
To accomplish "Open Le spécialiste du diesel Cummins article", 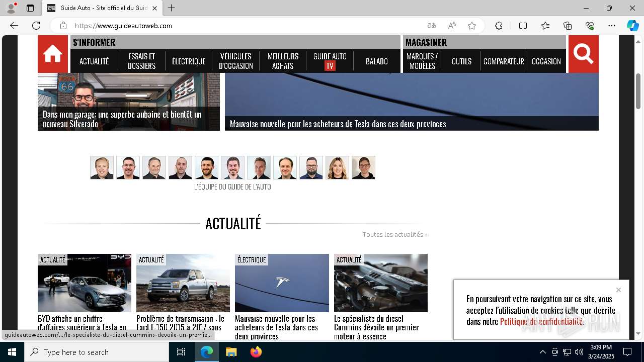I will [376, 327].
